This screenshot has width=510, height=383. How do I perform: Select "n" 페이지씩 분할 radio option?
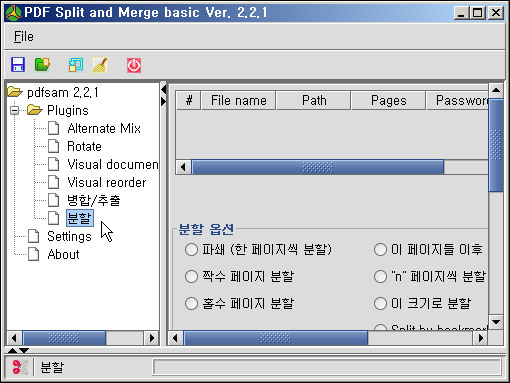380,276
